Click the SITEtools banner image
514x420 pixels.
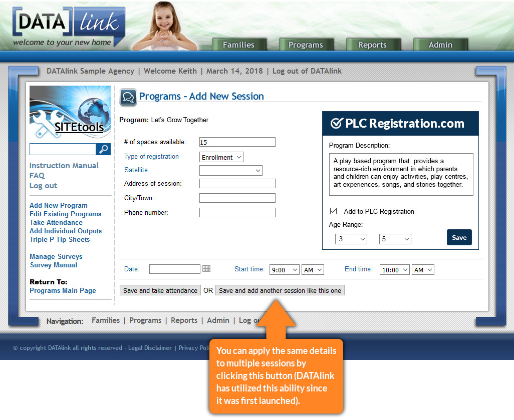(x=70, y=112)
